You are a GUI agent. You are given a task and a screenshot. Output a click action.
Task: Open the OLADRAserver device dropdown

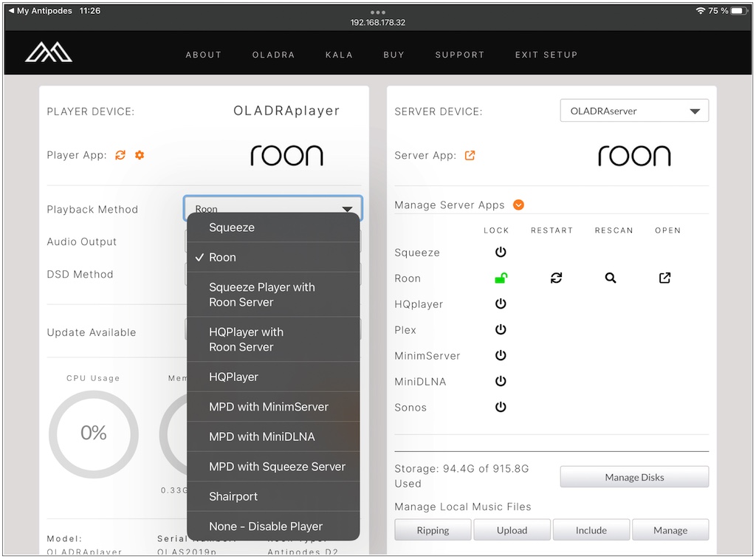[x=634, y=111]
